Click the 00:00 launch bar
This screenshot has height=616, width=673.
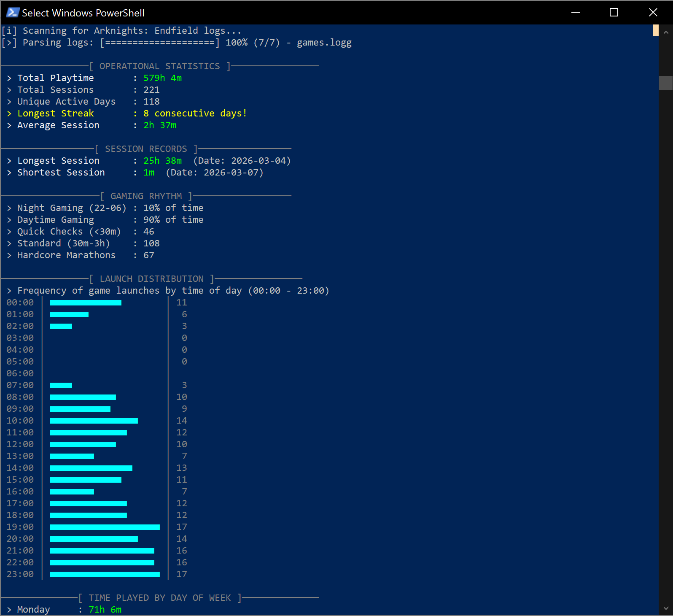[86, 303]
